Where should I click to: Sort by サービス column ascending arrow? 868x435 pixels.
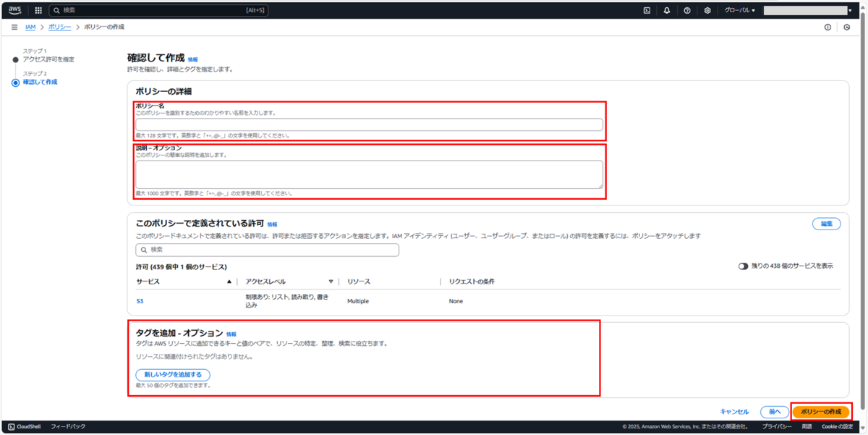point(229,282)
